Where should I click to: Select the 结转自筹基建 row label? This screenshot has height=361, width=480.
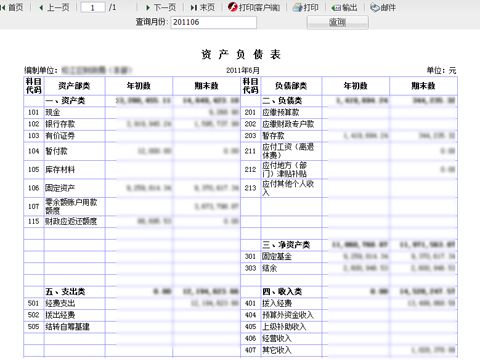(x=67, y=327)
